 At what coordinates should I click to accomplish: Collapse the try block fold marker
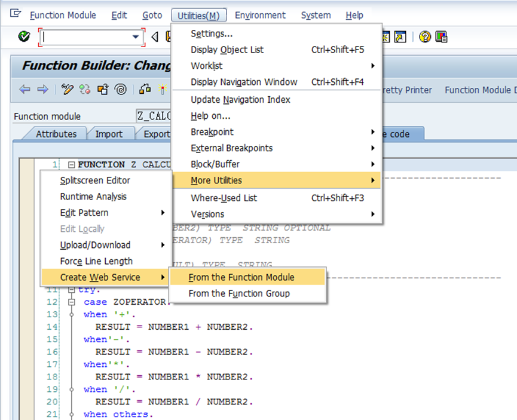pyautogui.click(x=71, y=290)
